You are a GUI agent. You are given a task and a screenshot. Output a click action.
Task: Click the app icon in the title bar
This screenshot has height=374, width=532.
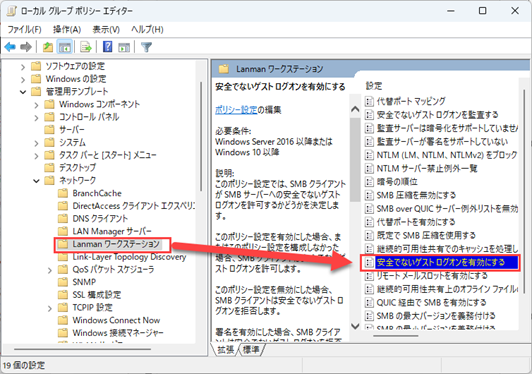point(11,11)
